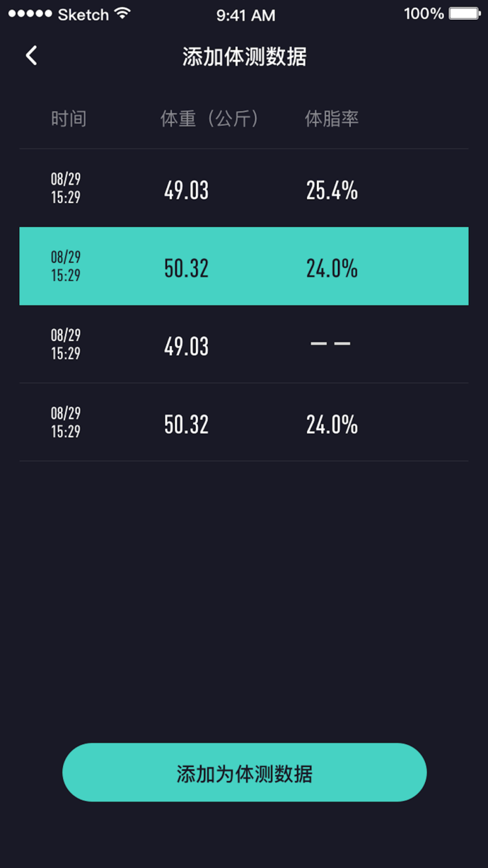Tap the 50.32 weight in bottom row
Viewport: 488px width, 868px height.
(186, 424)
